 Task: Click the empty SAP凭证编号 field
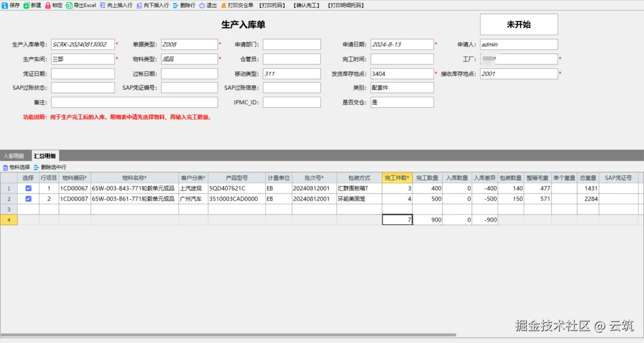point(189,88)
